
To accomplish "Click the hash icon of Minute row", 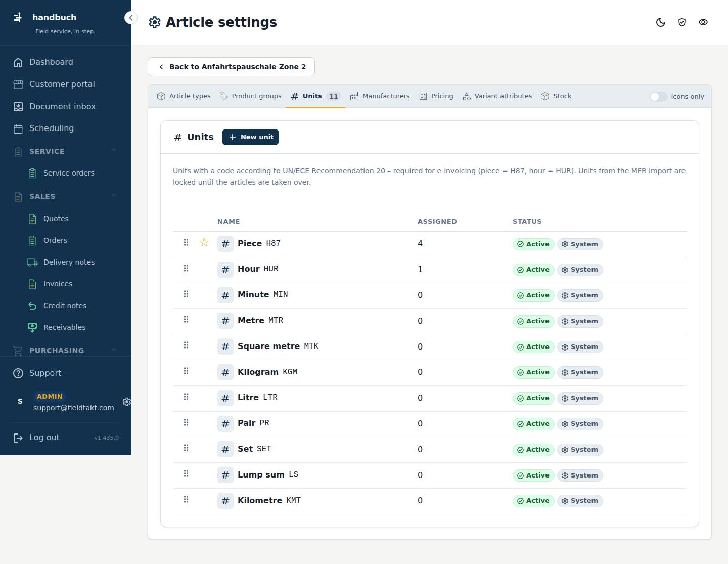I will pos(225,295).
